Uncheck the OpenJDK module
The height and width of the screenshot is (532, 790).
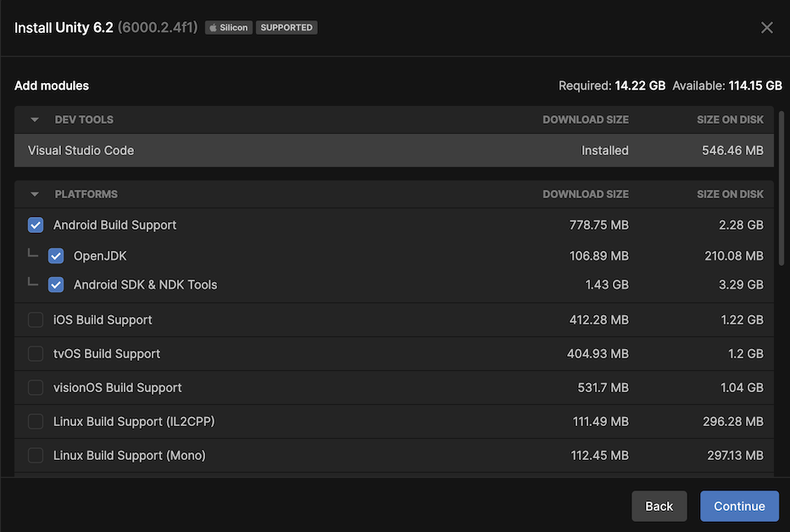[x=56, y=256]
